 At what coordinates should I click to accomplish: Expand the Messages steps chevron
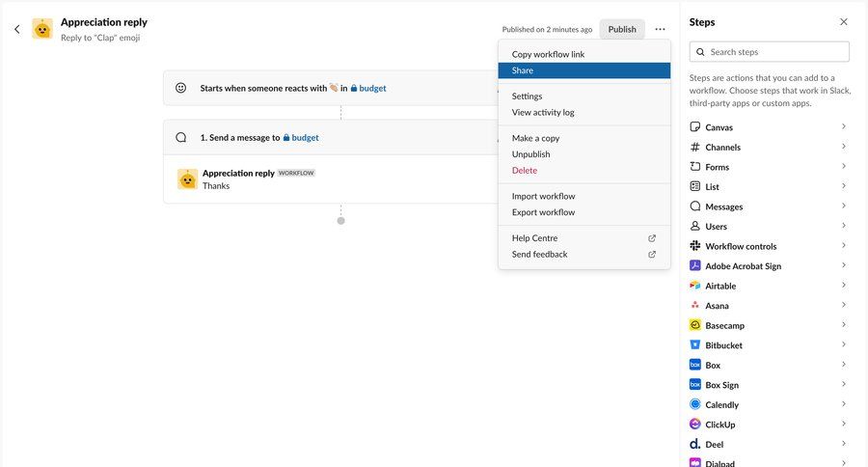(844, 206)
